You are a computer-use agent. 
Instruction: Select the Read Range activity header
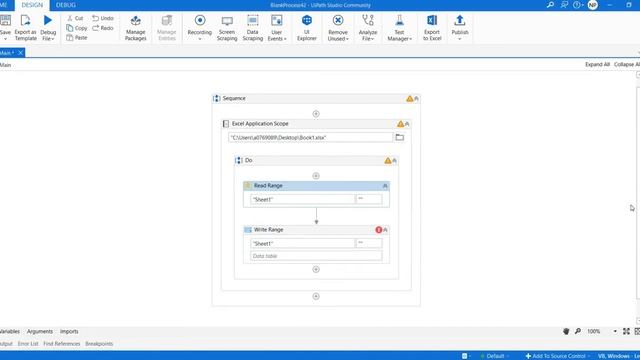[316, 186]
